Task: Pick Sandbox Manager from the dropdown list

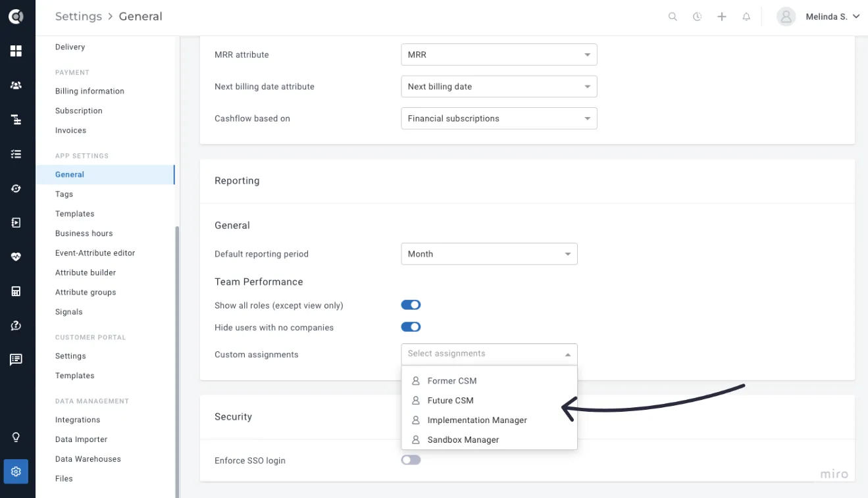Action: (489, 439)
